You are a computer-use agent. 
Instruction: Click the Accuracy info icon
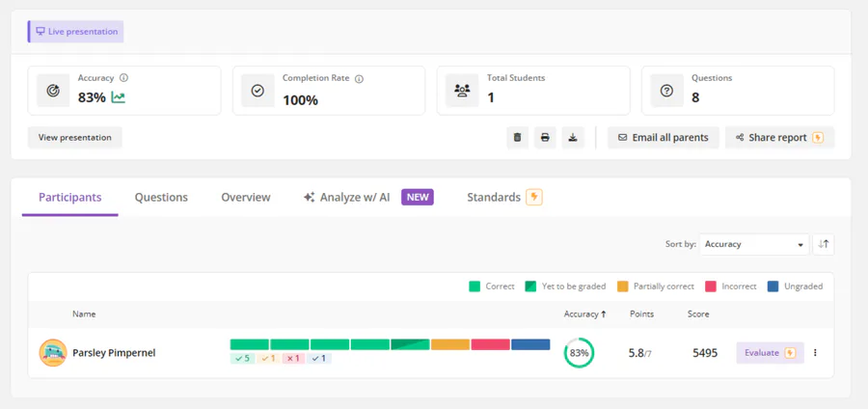[x=124, y=78]
